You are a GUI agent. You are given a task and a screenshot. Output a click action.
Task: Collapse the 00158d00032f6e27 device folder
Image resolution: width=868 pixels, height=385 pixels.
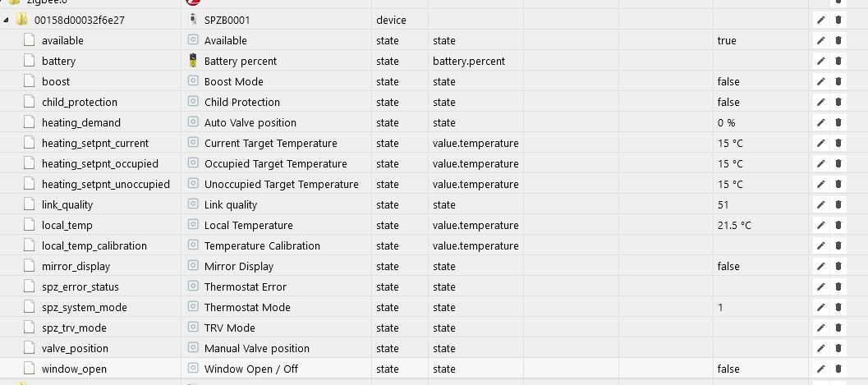6,20
